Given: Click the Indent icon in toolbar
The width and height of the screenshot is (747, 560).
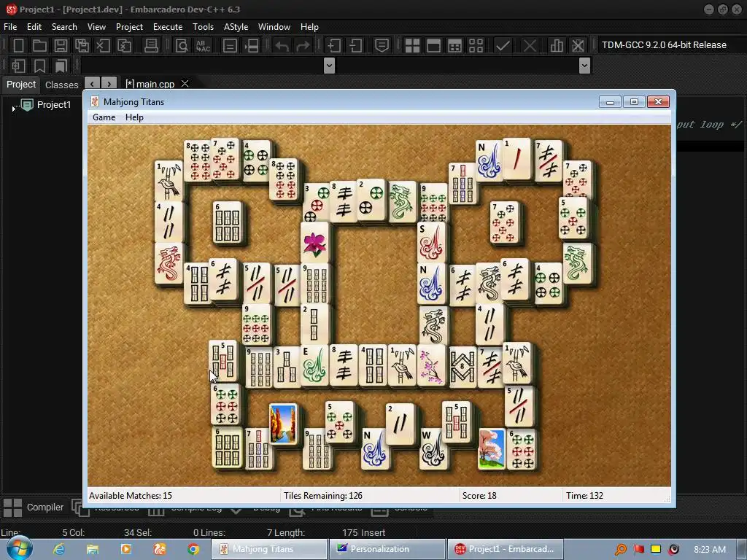Looking at the screenshot, I should [x=333, y=46].
